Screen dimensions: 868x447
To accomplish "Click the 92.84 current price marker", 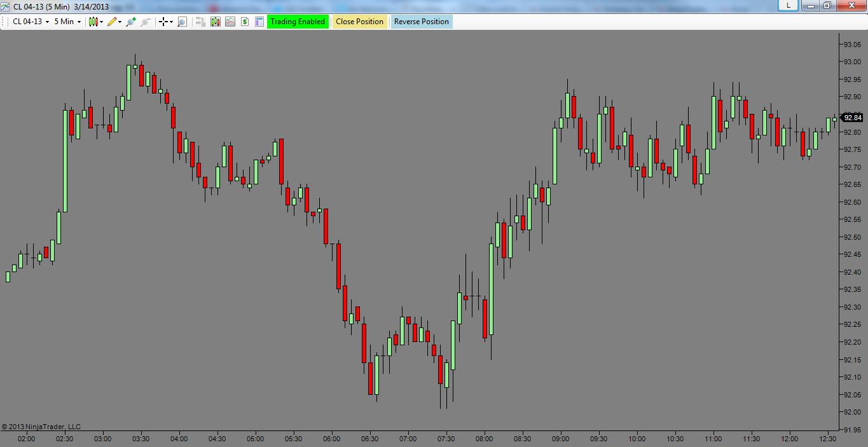I will (x=851, y=118).
